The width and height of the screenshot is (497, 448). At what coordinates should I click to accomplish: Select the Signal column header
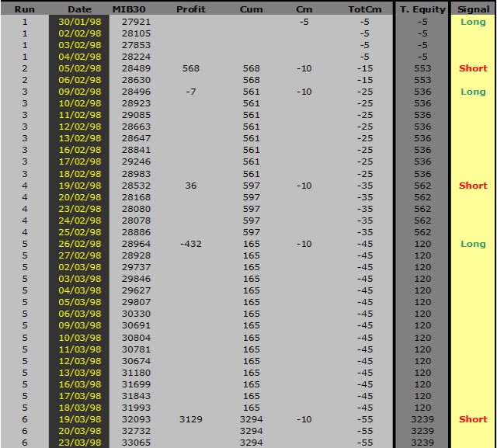click(x=473, y=9)
